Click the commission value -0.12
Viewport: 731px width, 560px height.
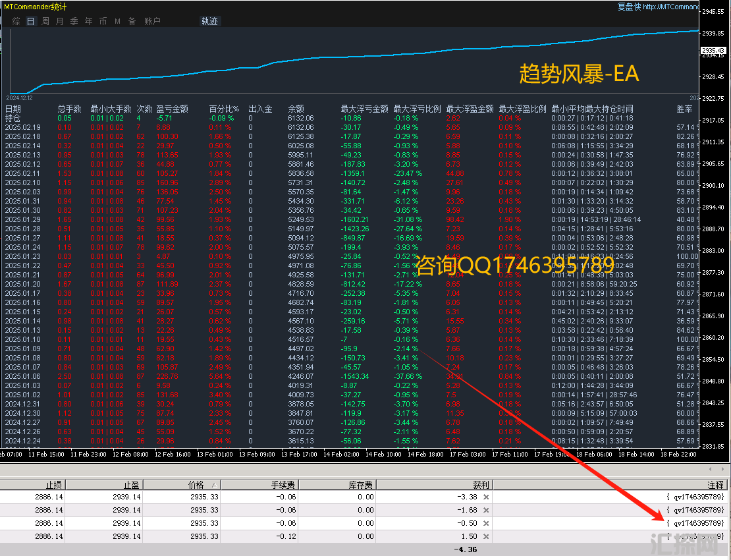pyautogui.click(x=286, y=537)
